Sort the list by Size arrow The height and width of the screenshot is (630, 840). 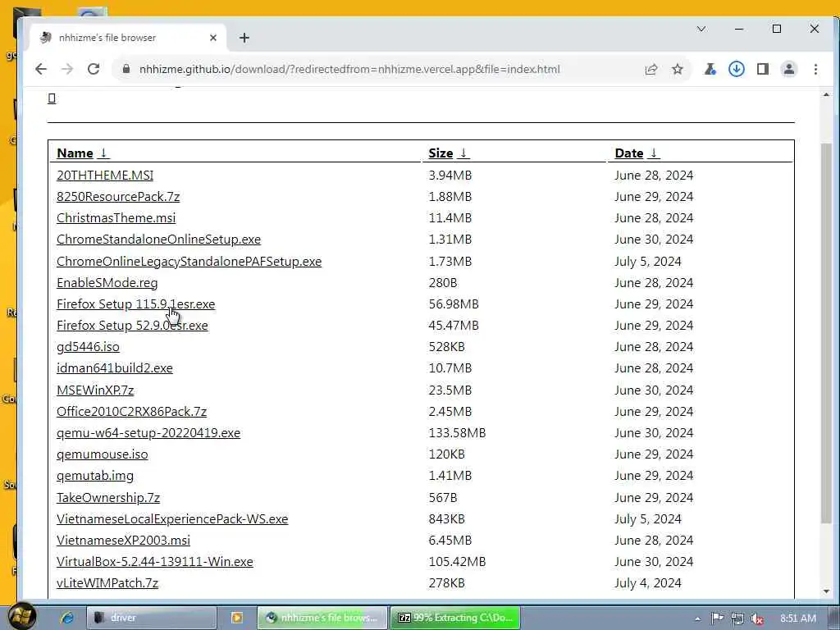(x=463, y=153)
